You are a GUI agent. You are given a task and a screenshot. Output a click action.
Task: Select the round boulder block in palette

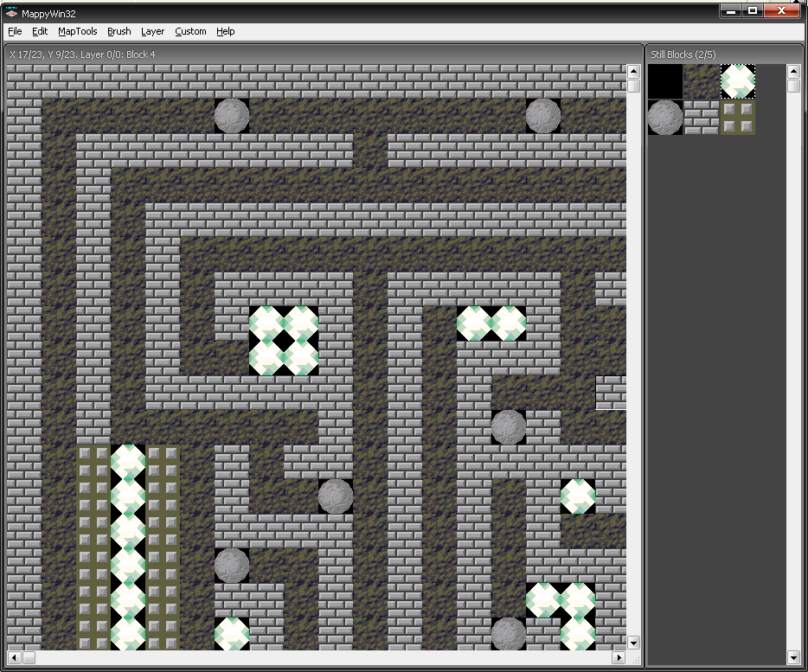665,118
